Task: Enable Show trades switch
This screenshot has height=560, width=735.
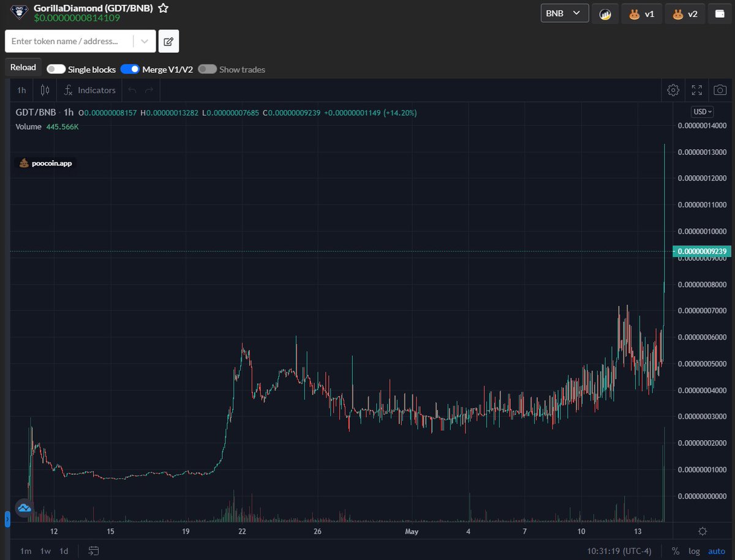Action: [207, 69]
